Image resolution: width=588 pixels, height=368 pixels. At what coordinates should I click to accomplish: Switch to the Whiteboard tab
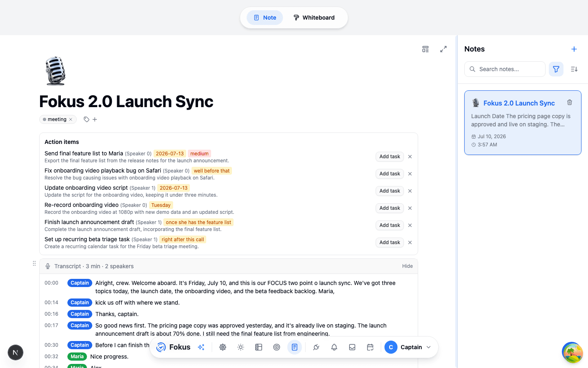[x=314, y=18]
